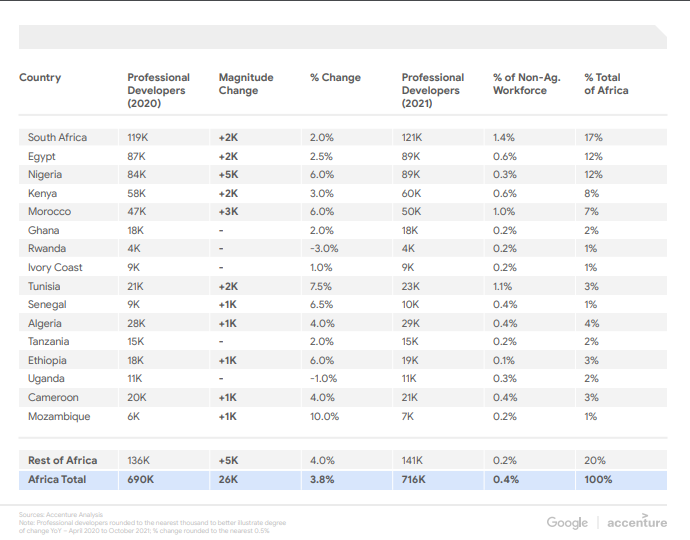Select the Rest of Africa row label

[x=62, y=460]
